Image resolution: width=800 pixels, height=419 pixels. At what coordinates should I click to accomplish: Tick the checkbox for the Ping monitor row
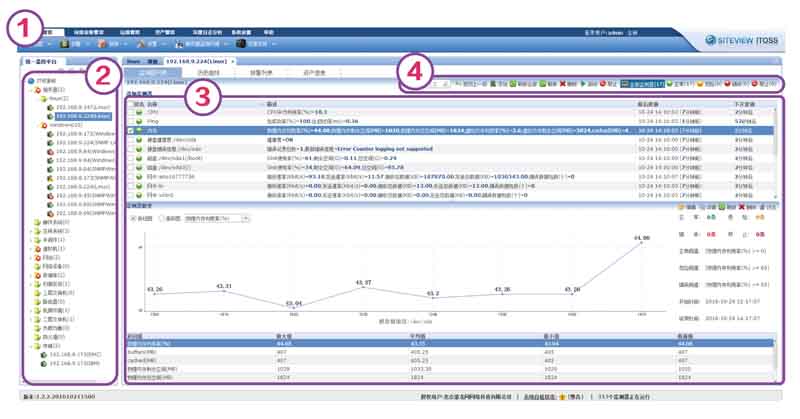131,121
